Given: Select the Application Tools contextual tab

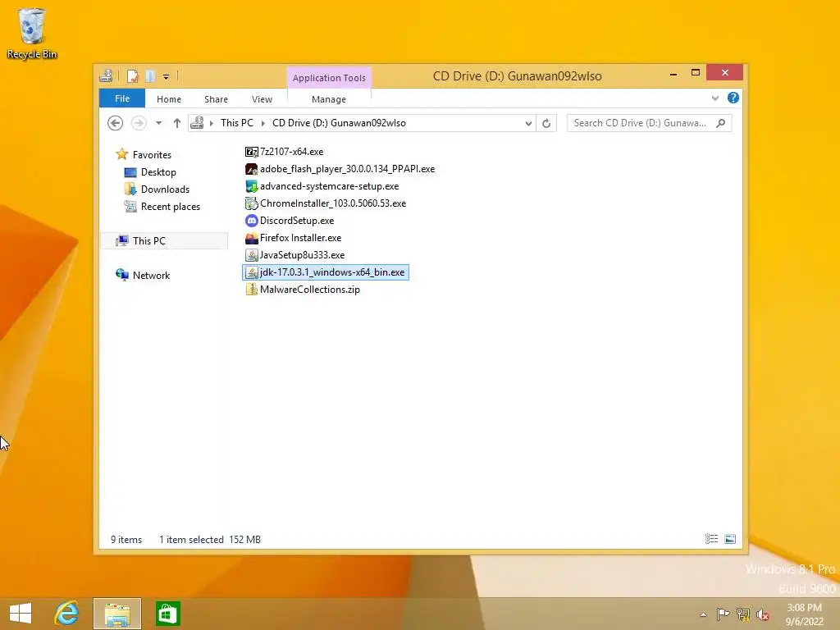Looking at the screenshot, I should 329,78.
